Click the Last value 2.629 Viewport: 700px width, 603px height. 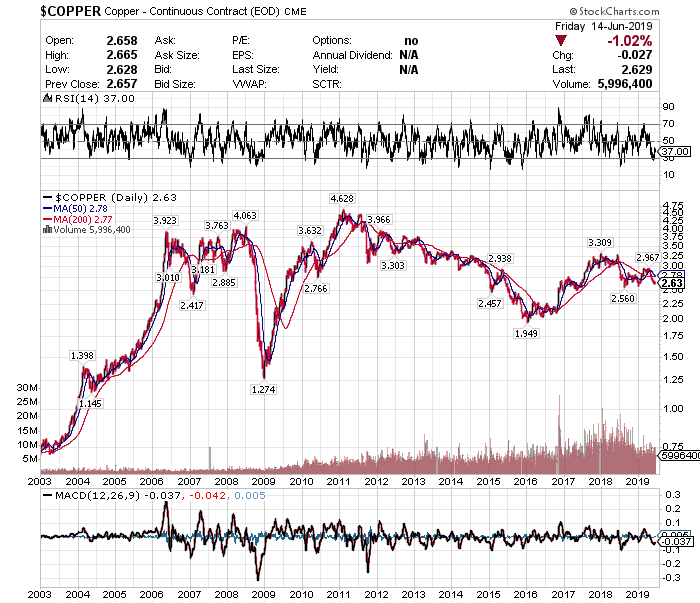pyautogui.click(x=637, y=70)
